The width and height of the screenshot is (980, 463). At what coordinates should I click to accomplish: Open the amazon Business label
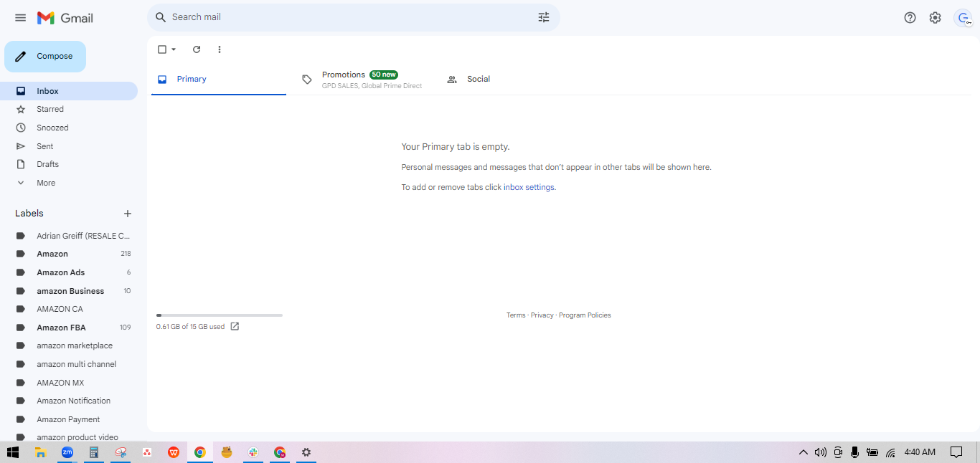coord(69,291)
